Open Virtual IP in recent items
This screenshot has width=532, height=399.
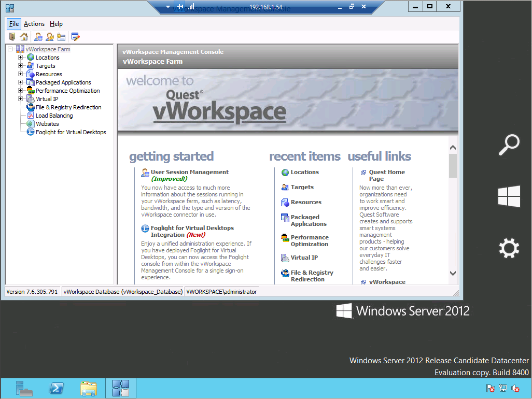pyautogui.click(x=304, y=258)
